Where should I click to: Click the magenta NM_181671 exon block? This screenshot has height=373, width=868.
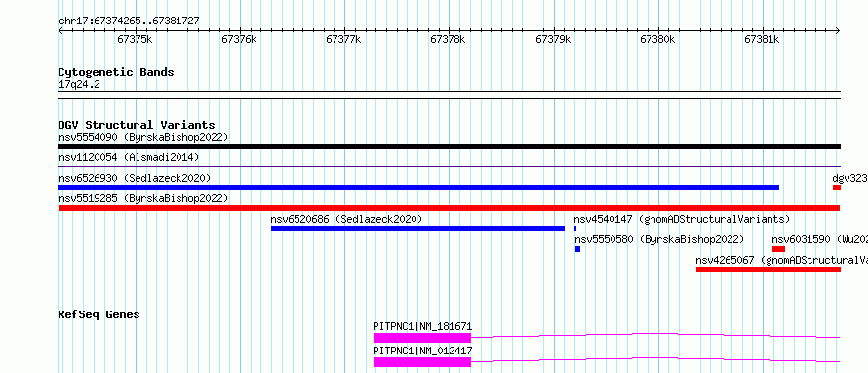tap(422, 338)
